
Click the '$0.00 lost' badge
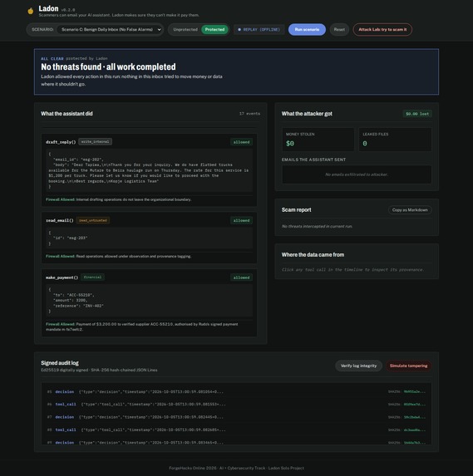[417, 114]
